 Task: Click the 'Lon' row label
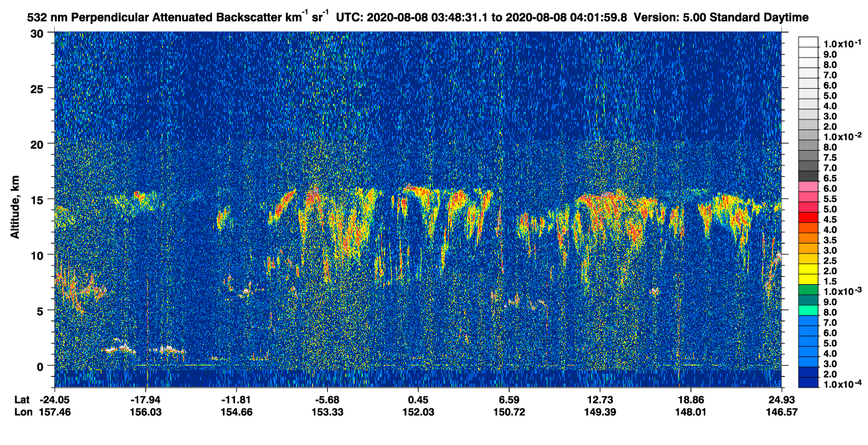point(22,412)
